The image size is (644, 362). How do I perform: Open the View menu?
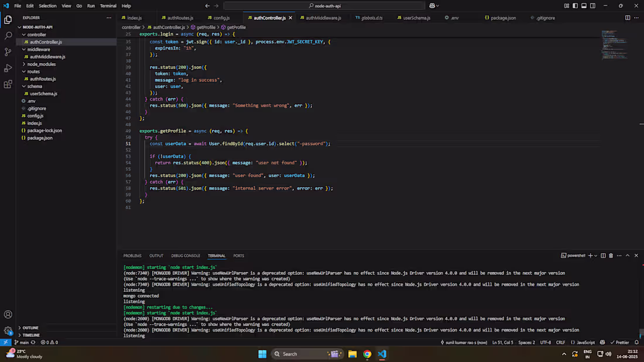66,5
